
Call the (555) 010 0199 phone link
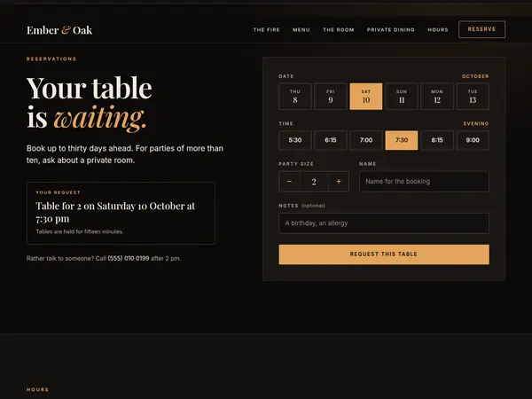point(129,259)
